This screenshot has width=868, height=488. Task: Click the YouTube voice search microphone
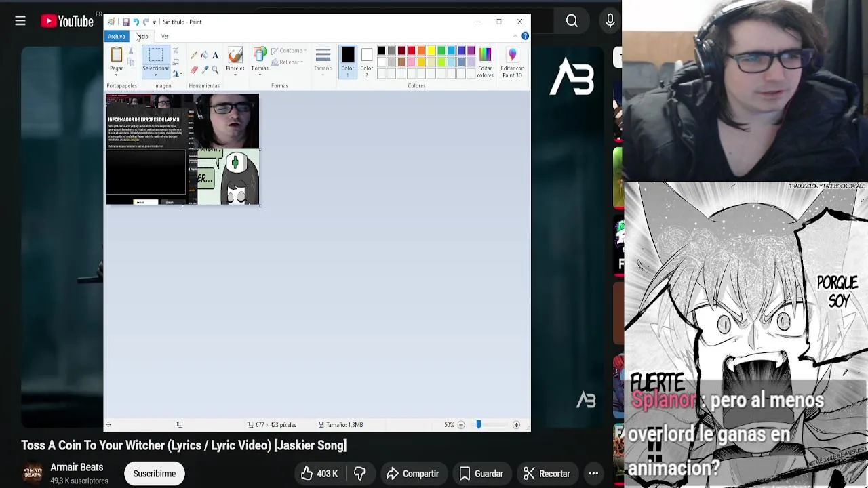[610, 22]
